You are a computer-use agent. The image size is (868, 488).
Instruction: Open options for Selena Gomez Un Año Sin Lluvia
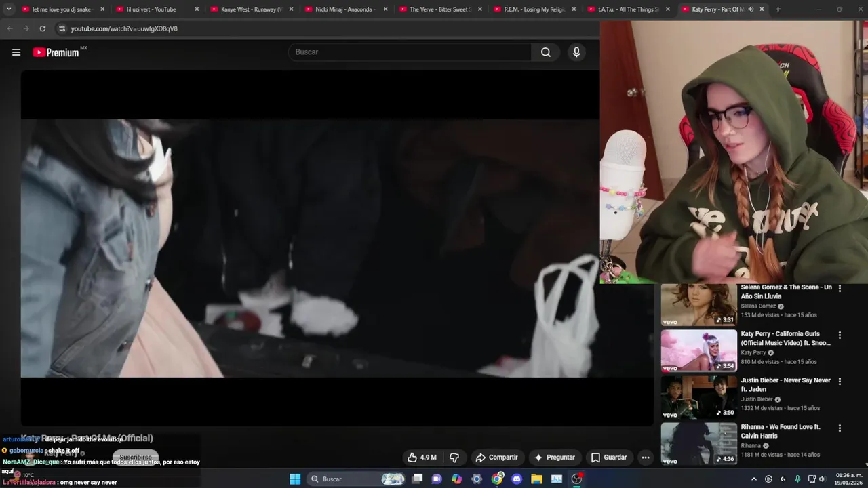tap(840, 289)
